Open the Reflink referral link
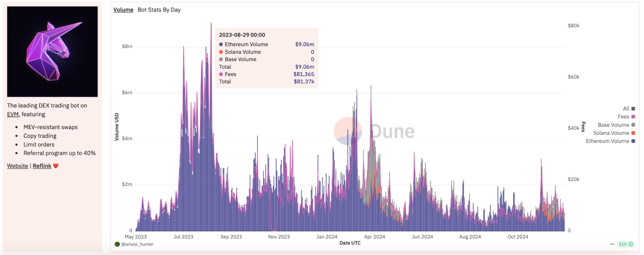644x255 pixels. point(42,166)
